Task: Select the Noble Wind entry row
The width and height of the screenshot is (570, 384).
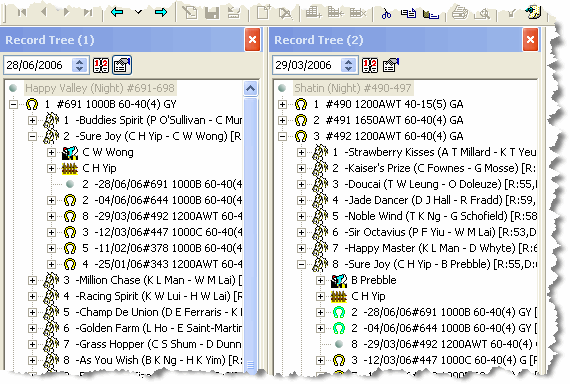Action: [x=434, y=216]
